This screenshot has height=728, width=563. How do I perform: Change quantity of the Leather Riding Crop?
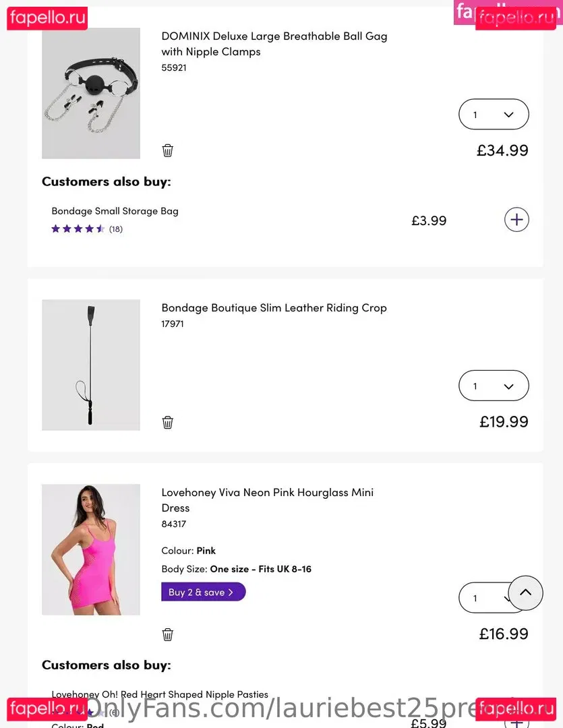tap(494, 386)
